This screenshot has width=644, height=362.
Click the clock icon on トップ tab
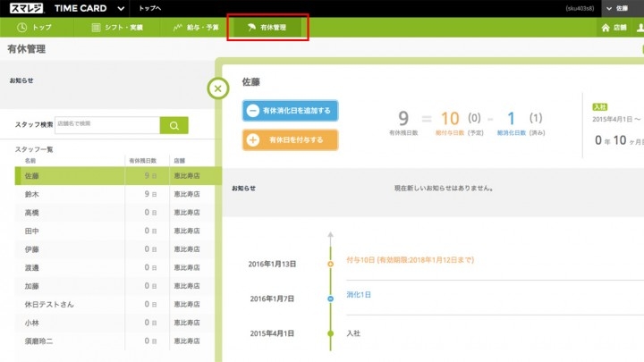pyautogui.click(x=21, y=28)
